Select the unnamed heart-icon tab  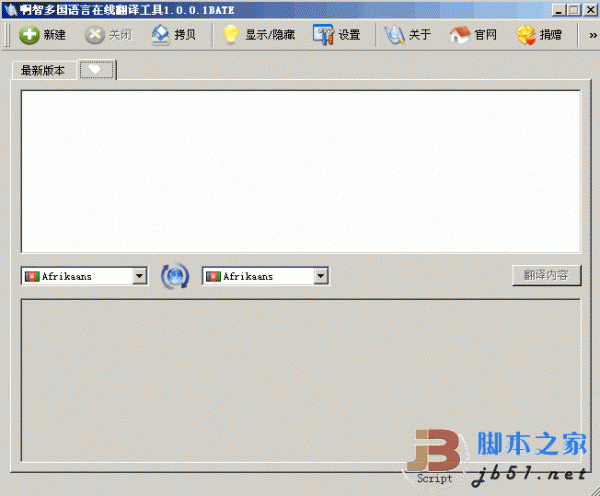pos(96,70)
